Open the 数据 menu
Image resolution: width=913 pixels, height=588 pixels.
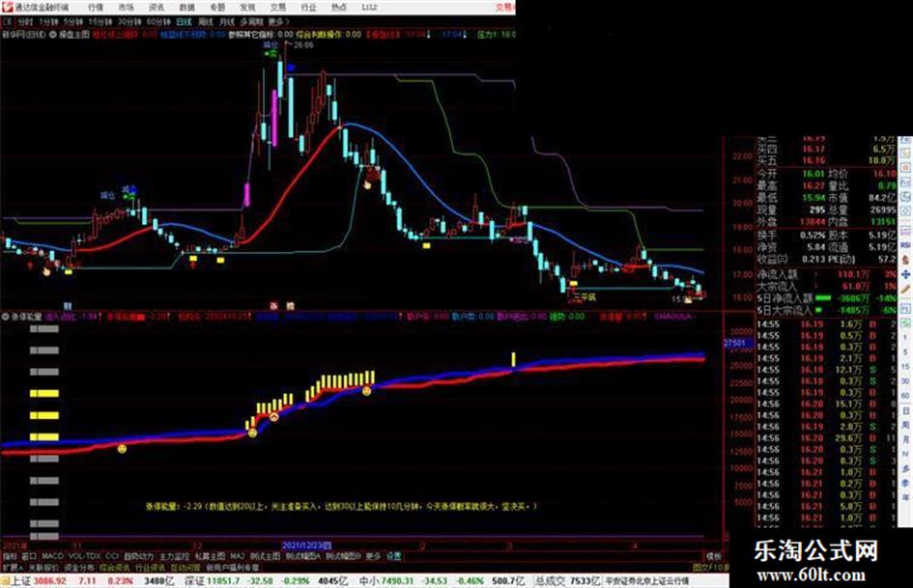186,7
